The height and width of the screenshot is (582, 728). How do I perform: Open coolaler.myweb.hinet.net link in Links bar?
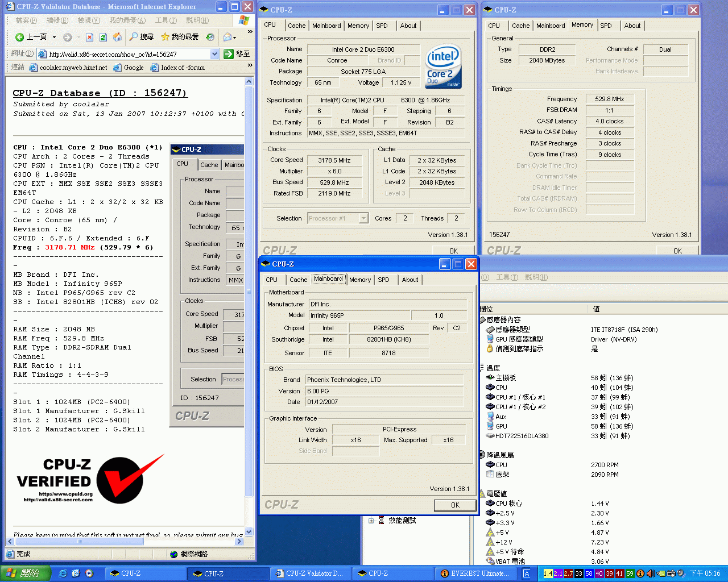coord(68,68)
